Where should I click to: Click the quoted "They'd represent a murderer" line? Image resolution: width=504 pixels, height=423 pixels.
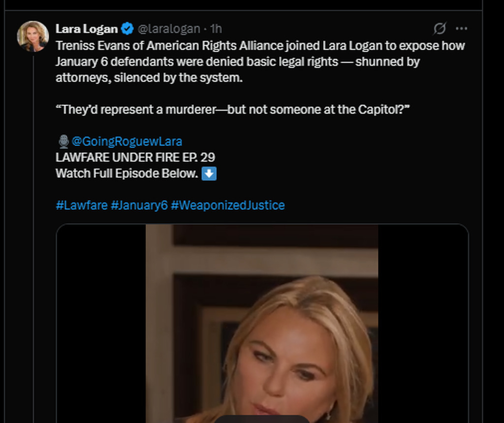click(x=233, y=109)
